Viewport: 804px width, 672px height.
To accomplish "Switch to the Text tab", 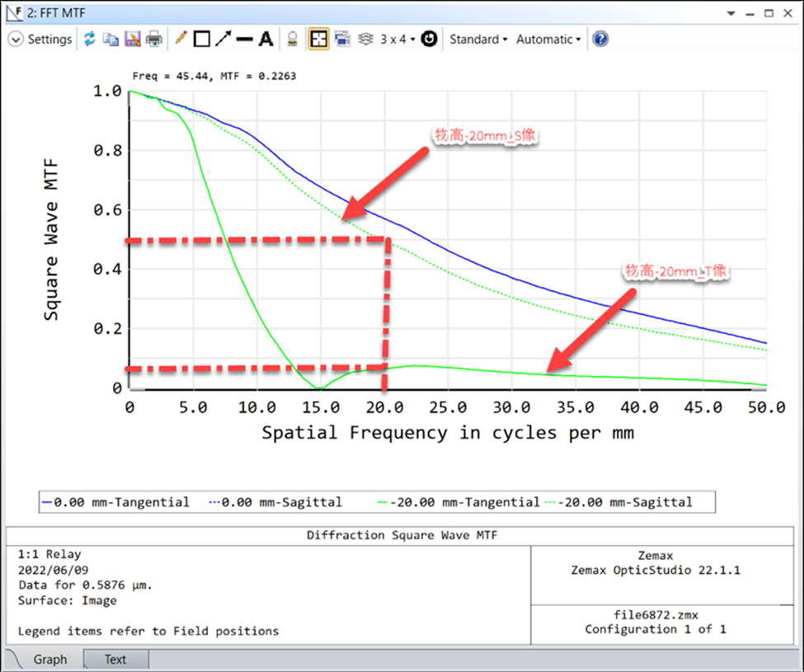I will tap(115, 659).
